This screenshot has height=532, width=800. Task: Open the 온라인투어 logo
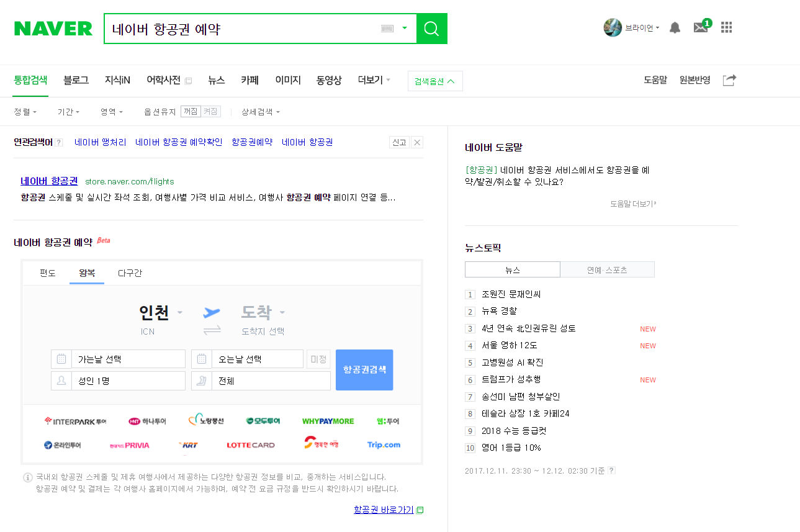tap(62, 444)
